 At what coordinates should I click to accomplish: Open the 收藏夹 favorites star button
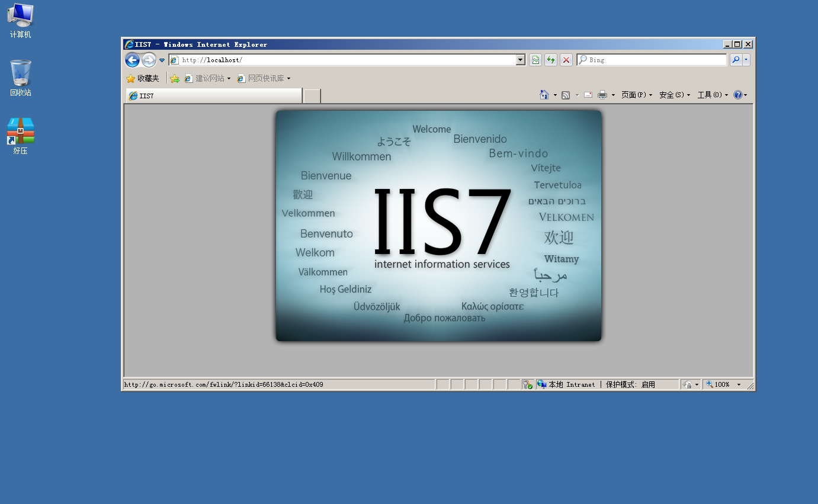143,78
